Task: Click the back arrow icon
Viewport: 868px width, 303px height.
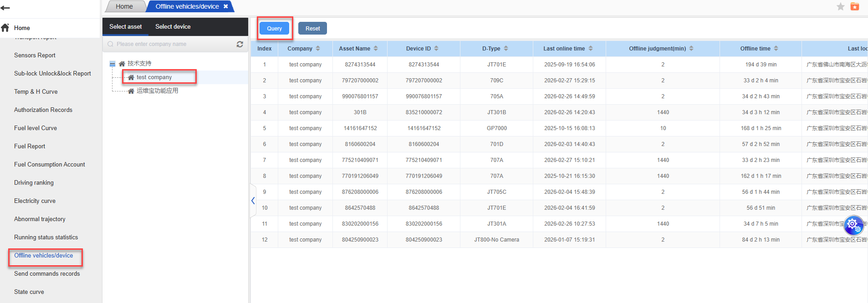Action: click(5, 8)
